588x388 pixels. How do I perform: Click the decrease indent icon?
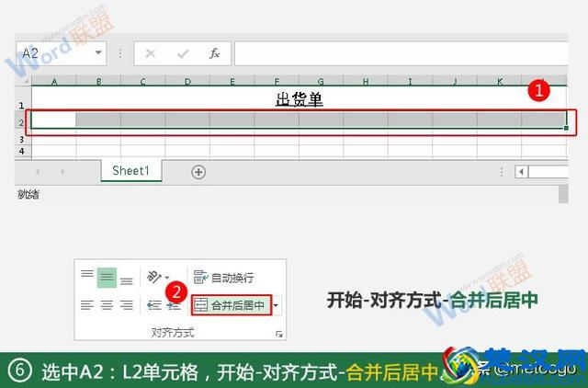tap(154, 305)
